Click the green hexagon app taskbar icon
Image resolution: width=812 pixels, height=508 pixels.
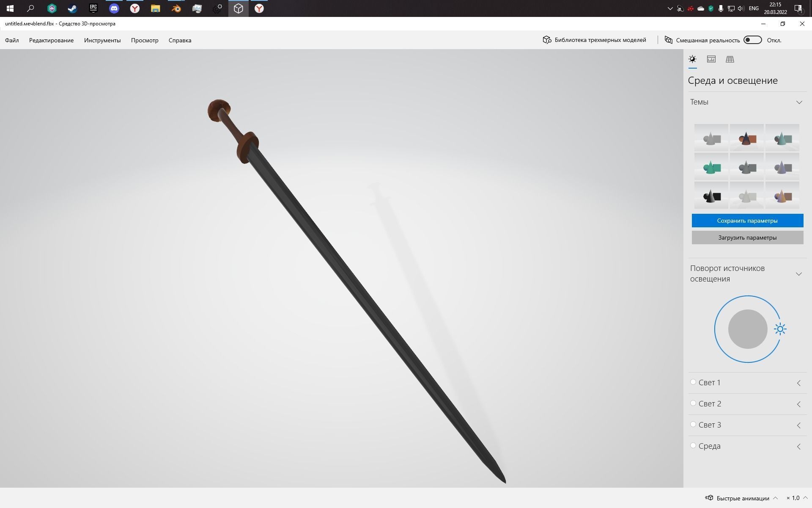pos(52,8)
